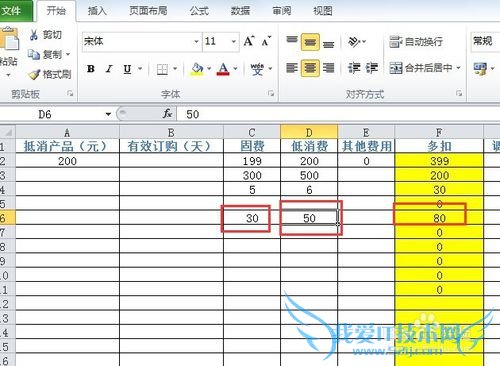Open the font name dropdown (宋体)
This screenshot has width=500, height=366.
[x=196, y=42]
